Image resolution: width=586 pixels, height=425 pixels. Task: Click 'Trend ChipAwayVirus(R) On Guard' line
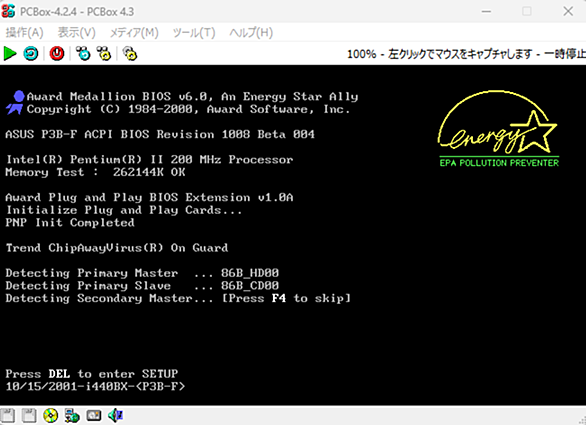pyautogui.click(x=117, y=248)
